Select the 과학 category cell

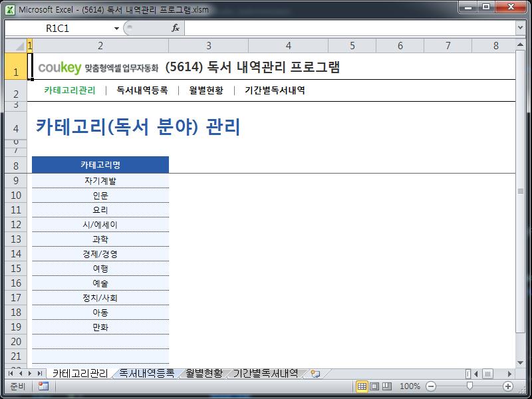(100, 239)
